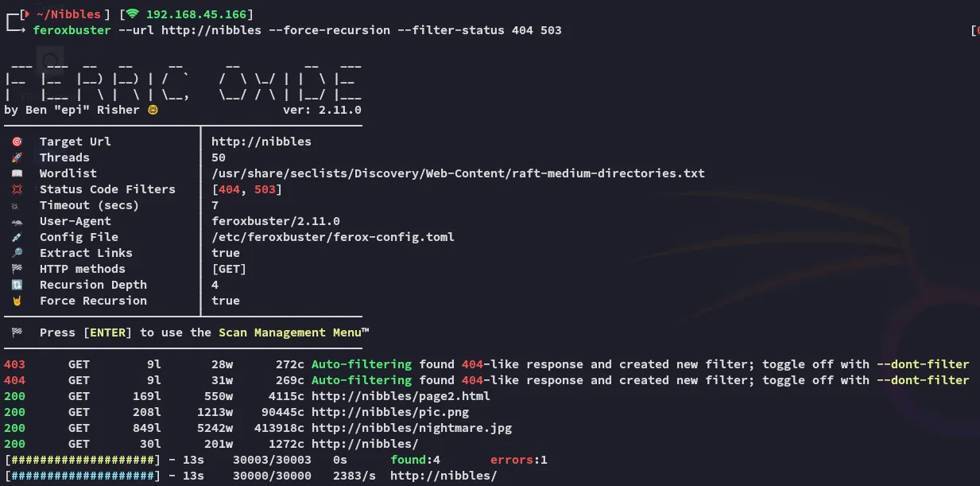Open the http://nibbles/pic.png result link
The height and width of the screenshot is (486, 980).
[x=390, y=412]
